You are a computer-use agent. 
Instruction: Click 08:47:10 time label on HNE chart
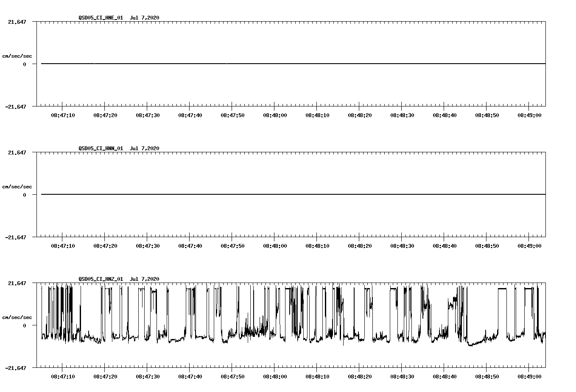pyautogui.click(x=63, y=115)
